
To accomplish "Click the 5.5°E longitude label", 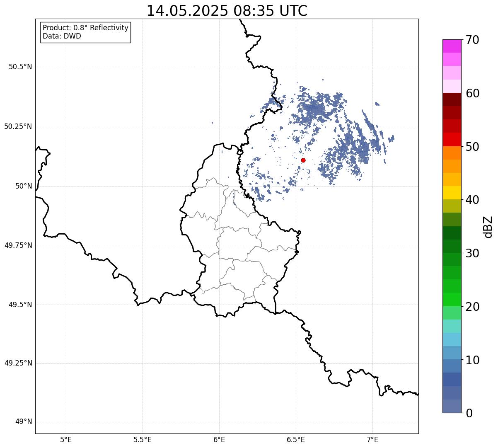I will coord(143,439).
